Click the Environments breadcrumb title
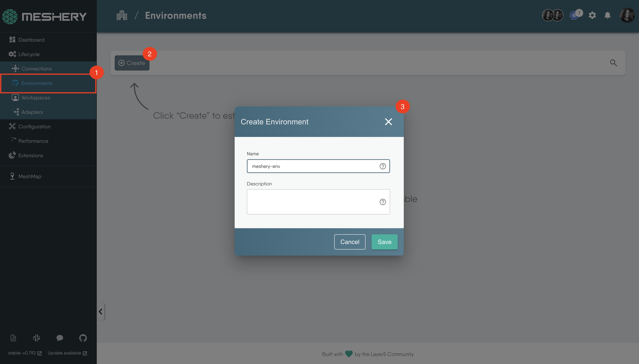Screen dimensions: 639x364 (x=176, y=15)
